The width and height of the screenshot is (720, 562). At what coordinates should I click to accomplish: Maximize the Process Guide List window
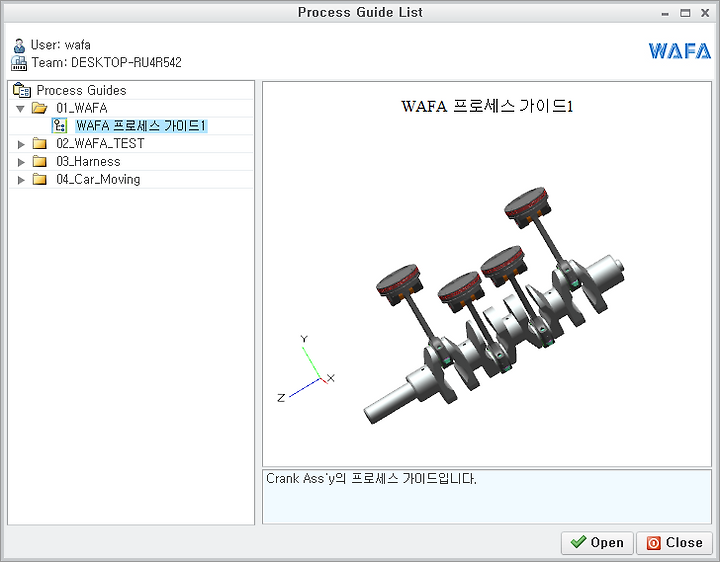[x=685, y=13]
